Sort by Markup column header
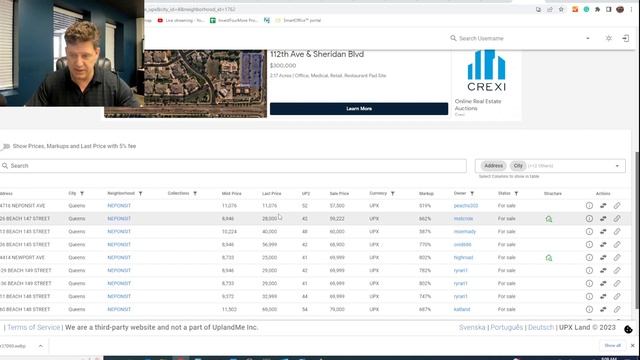 [x=426, y=193]
